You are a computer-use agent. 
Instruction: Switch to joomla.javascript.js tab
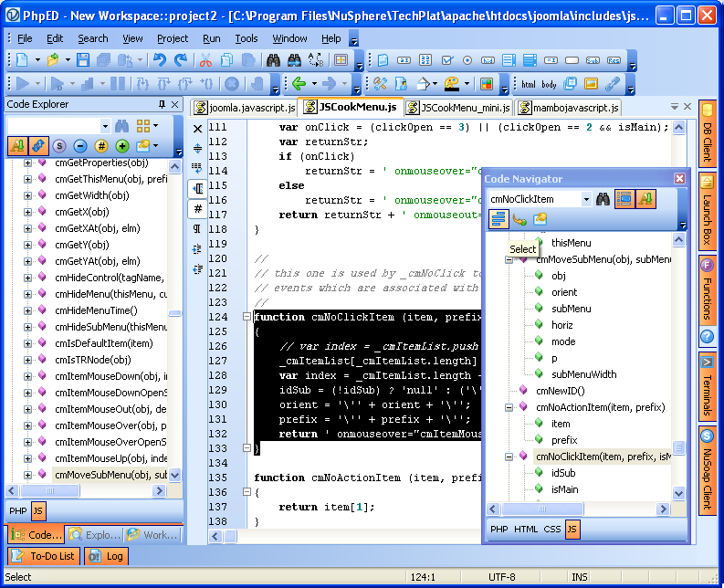pyautogui.click(x=245, y=108)
